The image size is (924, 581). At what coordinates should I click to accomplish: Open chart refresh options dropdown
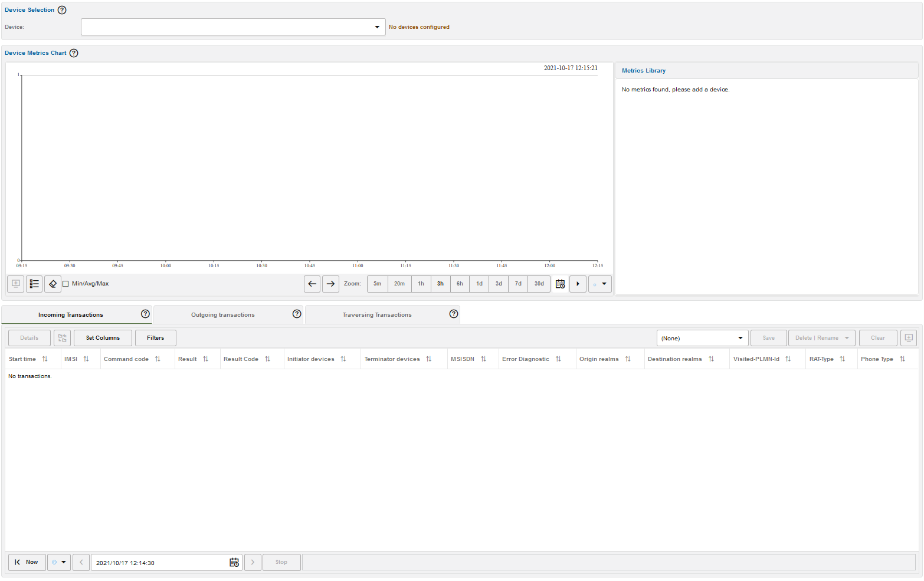(599, 284)
